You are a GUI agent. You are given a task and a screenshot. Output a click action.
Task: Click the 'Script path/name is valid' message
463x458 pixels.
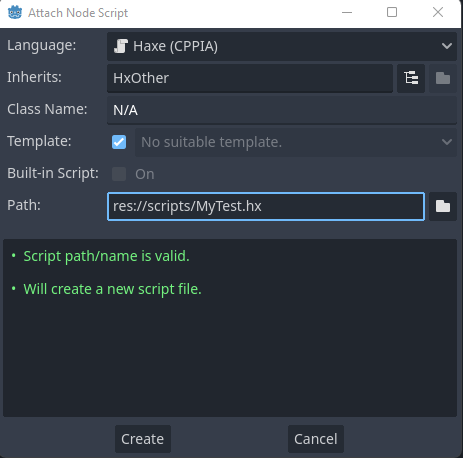[x=106, y=256]
